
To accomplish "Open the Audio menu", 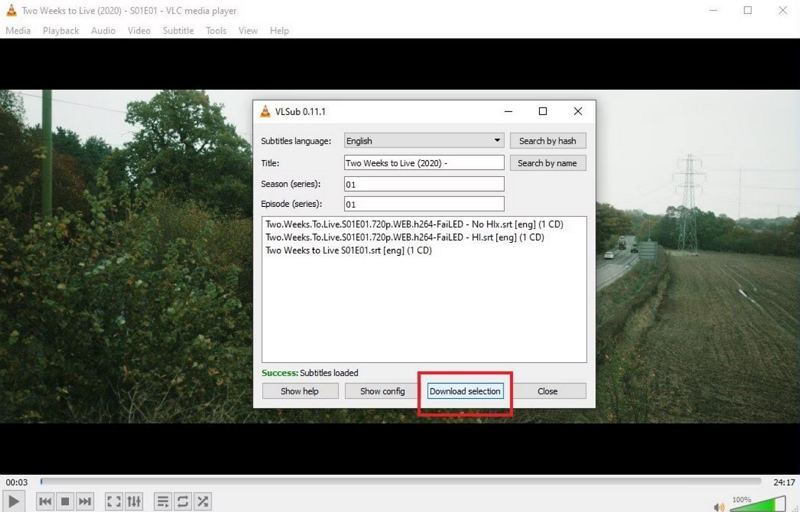I will click(x=103, y=31).
